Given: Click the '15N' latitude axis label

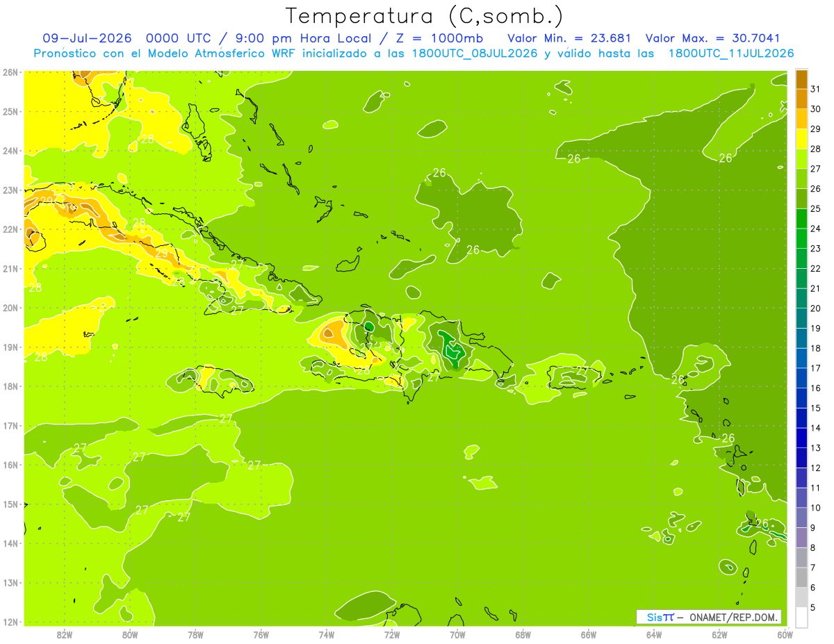Looking at the screenshot, I should [x=10, y=504].
